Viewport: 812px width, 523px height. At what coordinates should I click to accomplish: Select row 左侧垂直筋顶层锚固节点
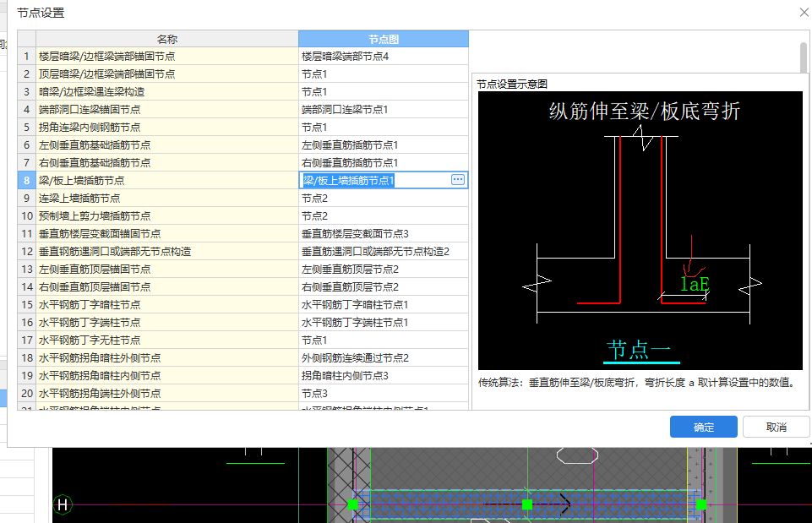coord(166,269)
